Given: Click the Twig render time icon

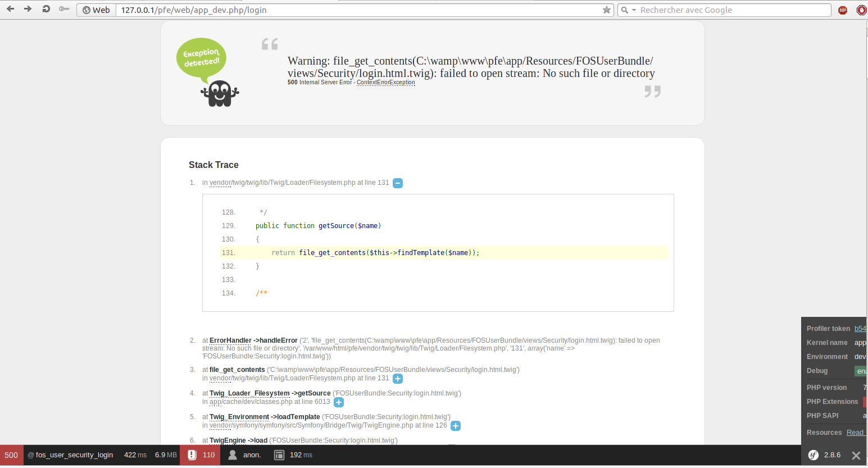Looking at the screenshot, I should [x=279, y=455].
